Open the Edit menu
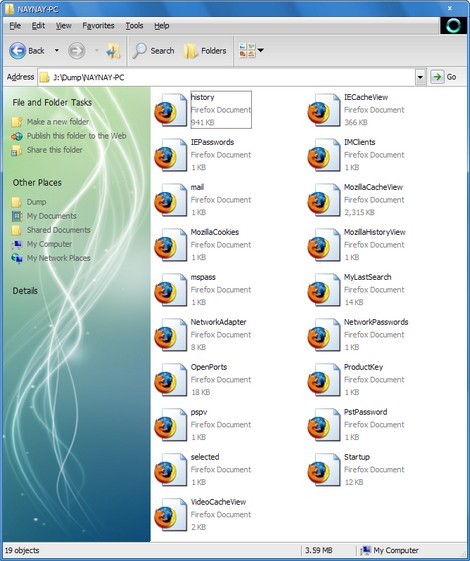Screen dimensions: 470x561 [38, 26]
